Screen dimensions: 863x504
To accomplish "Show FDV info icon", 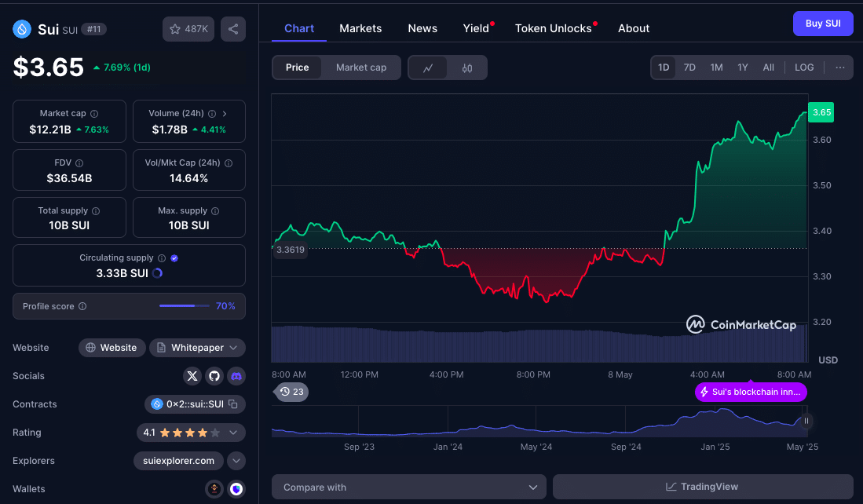I will pos(79,163).
